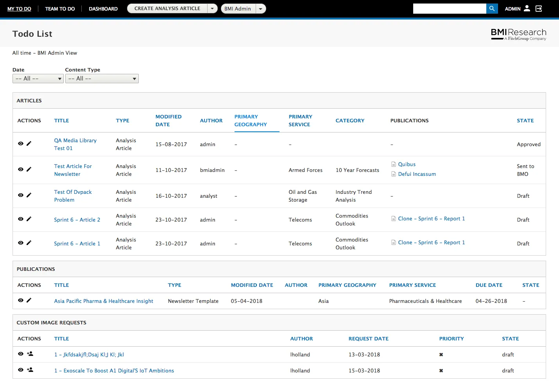Open Test Article For Newsletter link
This screenshot has width=559, height=392.
click(x=73, y=170)
